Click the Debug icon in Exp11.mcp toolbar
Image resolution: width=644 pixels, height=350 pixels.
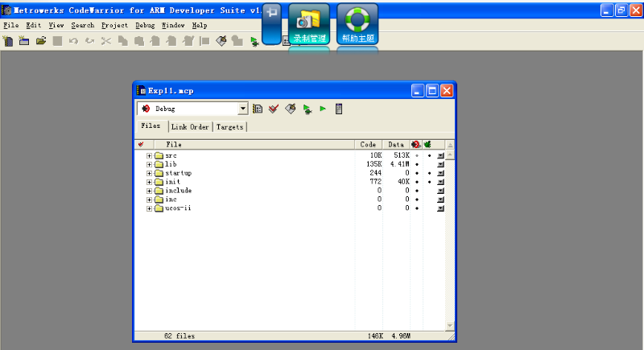pos(307,109)
